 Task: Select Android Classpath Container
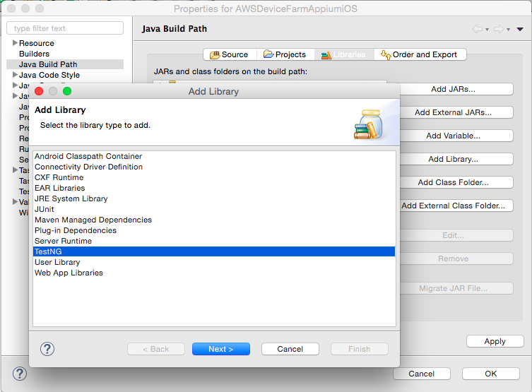click(214, 156)
